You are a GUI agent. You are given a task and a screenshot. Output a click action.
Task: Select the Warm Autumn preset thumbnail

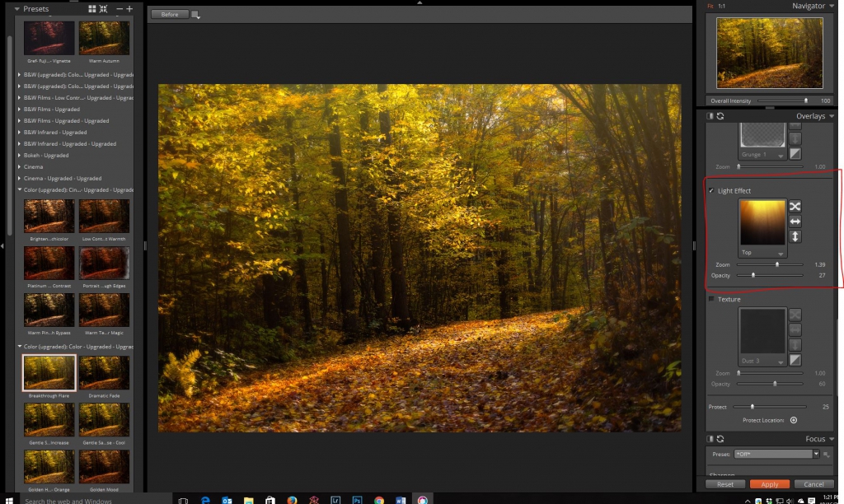[x=104, y=38]
